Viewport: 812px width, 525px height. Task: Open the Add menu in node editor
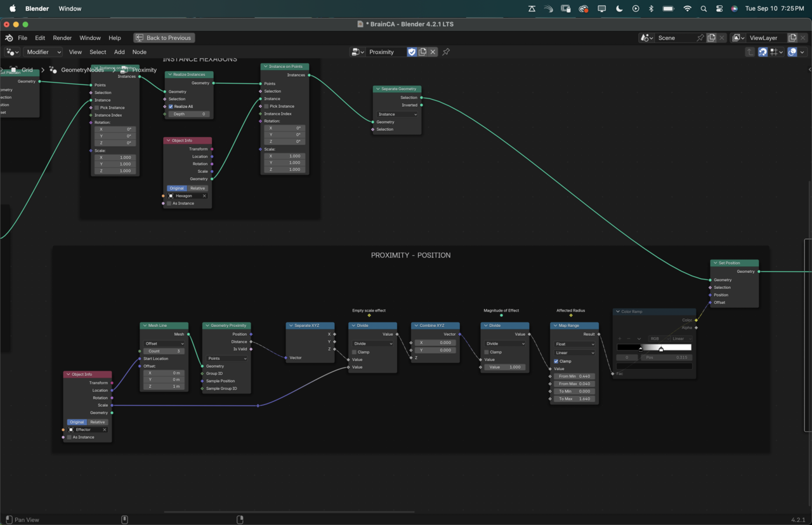click(x=119, y=52)
